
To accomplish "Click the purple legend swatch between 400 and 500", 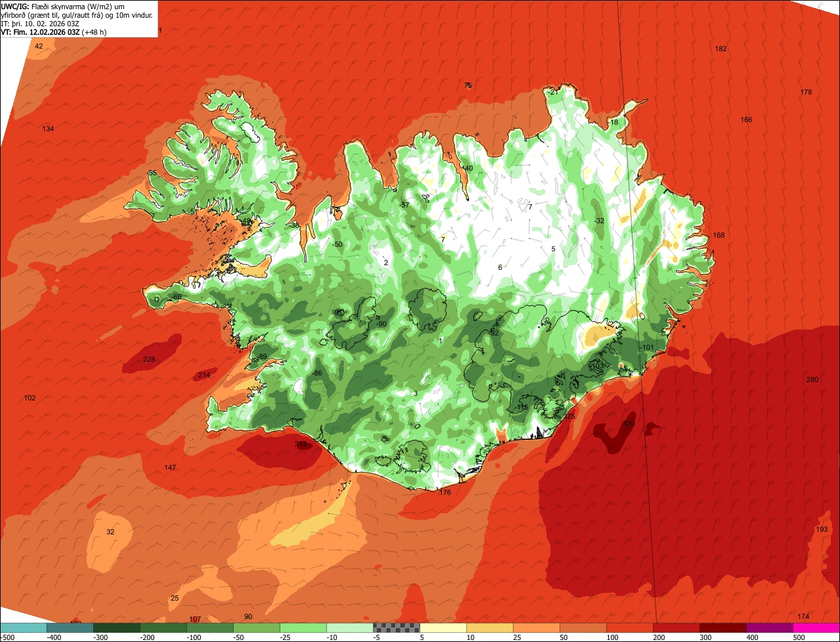I will coord(770,628).
